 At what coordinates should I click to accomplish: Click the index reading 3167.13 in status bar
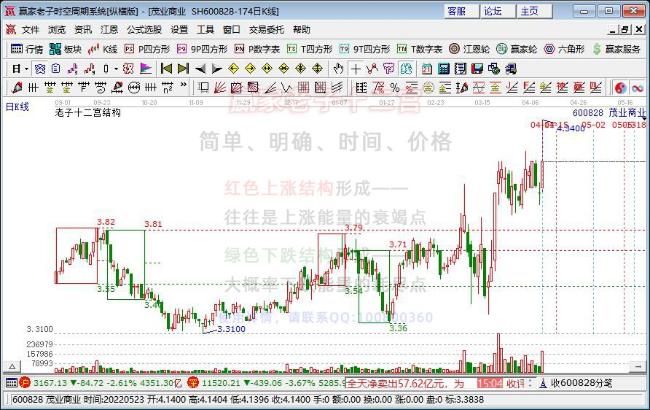click(x=49, y=383)
